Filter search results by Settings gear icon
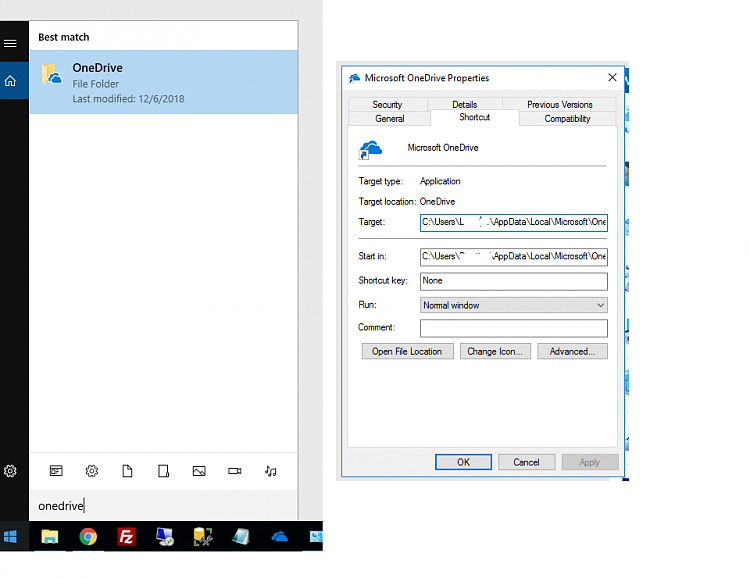 point(92,471)
